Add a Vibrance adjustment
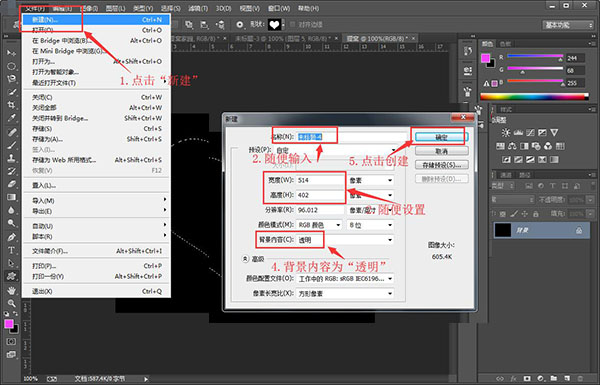This screenshot has height=385, width=600. (554, 132)
